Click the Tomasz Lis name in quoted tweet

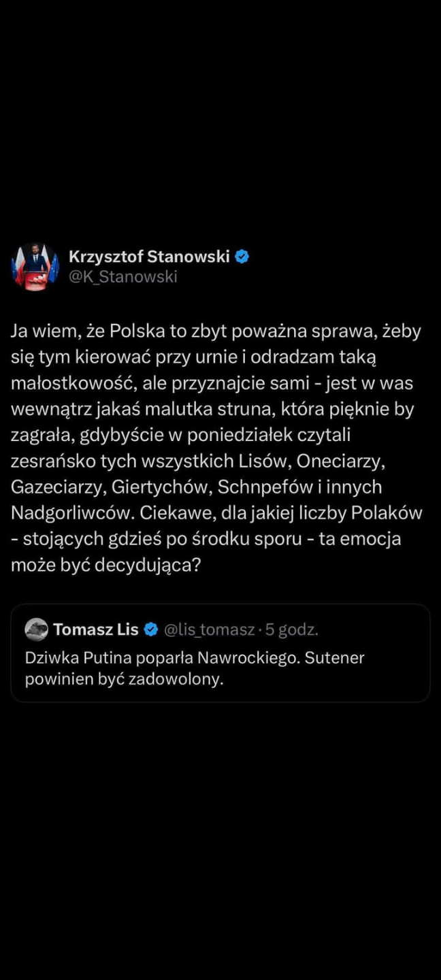coord(95,630)
